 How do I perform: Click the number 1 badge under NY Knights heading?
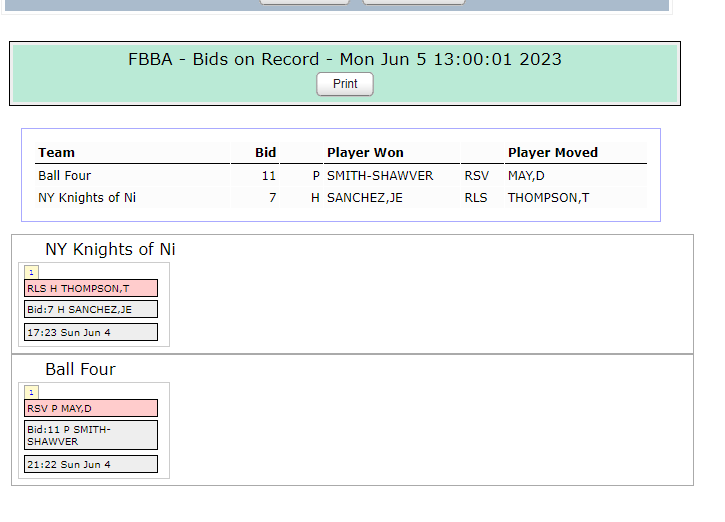31,272
